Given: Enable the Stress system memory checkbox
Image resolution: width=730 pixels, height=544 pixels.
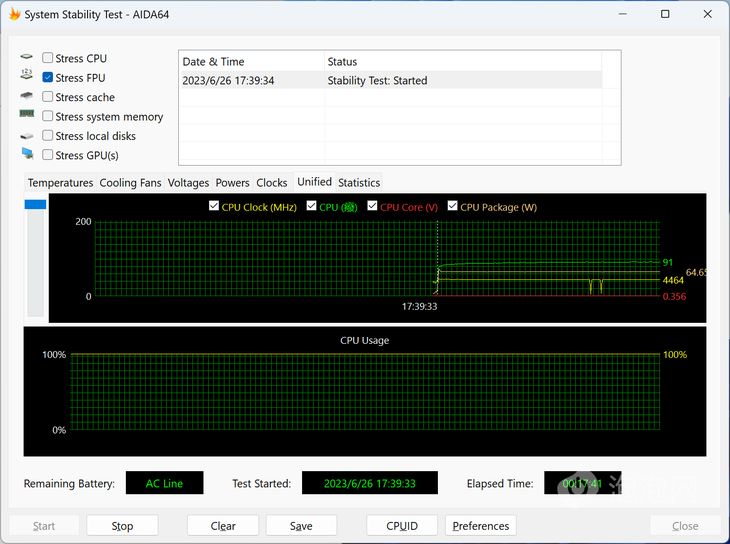Looking at the screenshot, I should tap(47, 116).
